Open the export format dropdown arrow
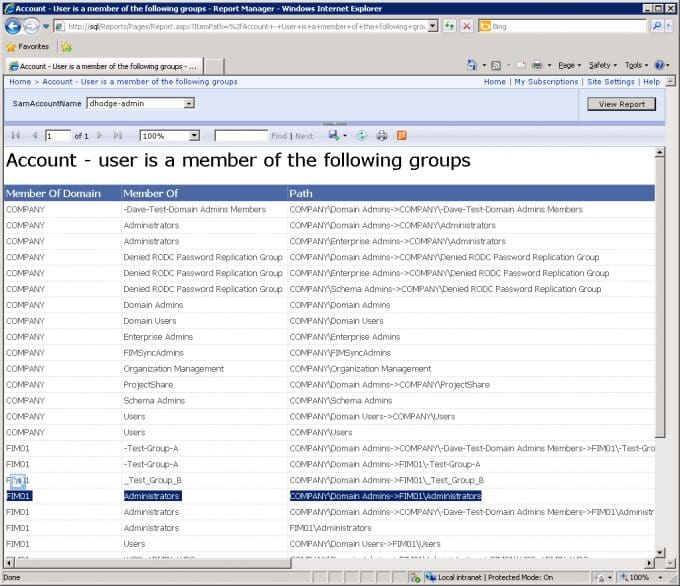680x586 pixels. click(x=345, y=136)
